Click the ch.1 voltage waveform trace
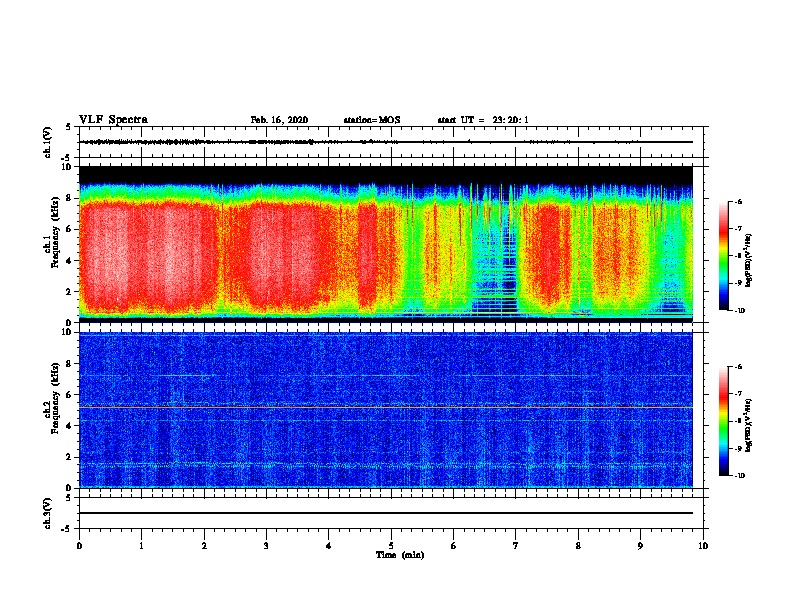Viewport: 792px width, 612px height. 386,142
